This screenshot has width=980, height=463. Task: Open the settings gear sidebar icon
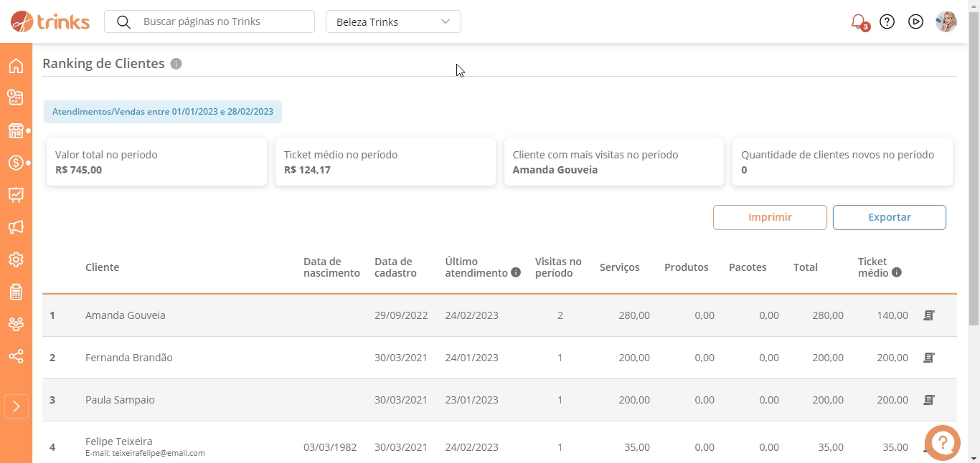point(16,259)
